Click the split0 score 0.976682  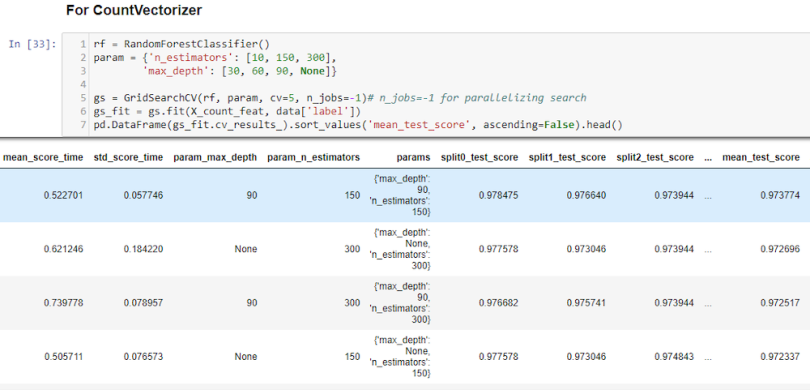point(499,303)
